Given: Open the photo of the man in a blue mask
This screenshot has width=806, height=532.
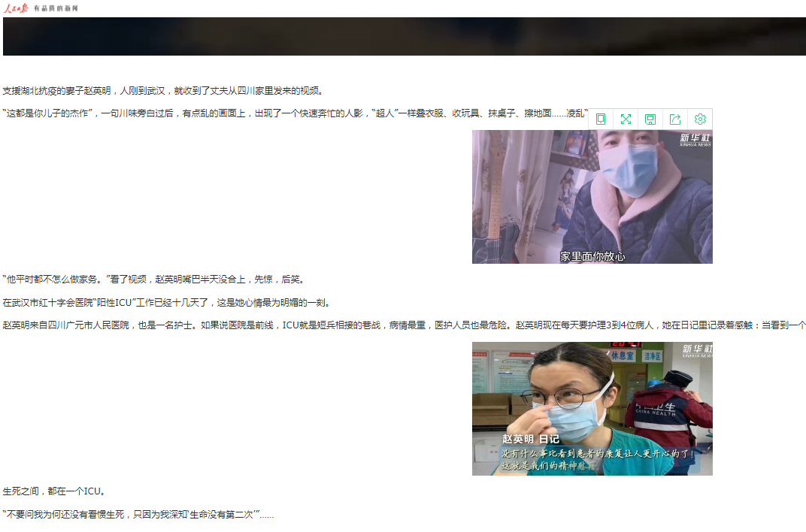Looking at the screenshot, I should tap(592, 197).
